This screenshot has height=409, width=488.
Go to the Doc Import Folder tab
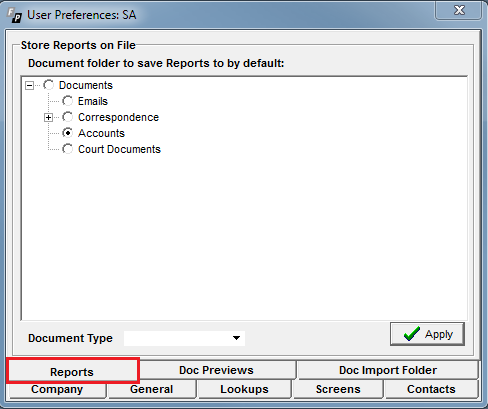pos(388,370)
